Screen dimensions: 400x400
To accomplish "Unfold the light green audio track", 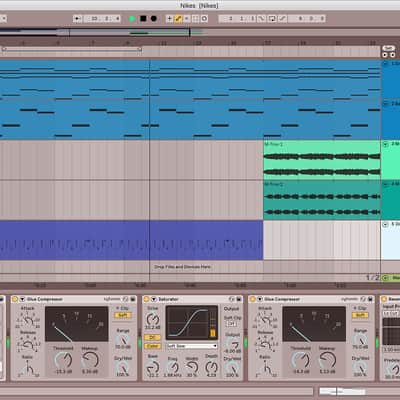I will pos(386,144).
